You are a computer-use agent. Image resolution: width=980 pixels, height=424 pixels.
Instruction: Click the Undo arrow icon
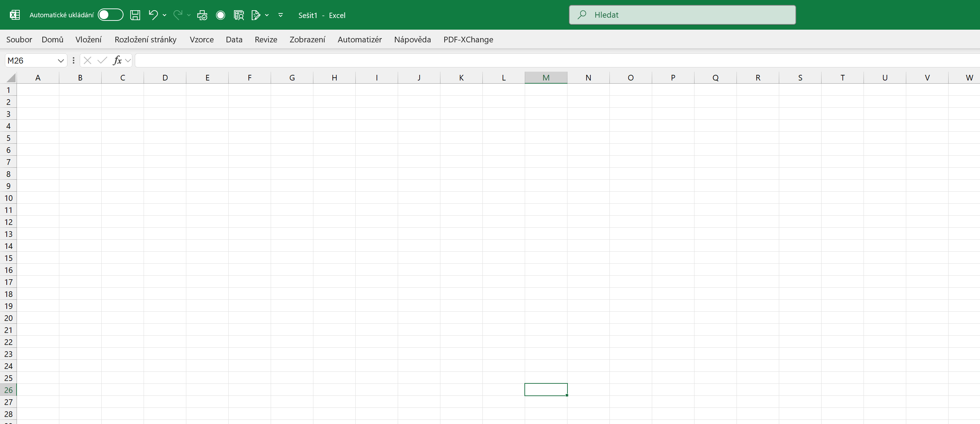click(153, 15)
